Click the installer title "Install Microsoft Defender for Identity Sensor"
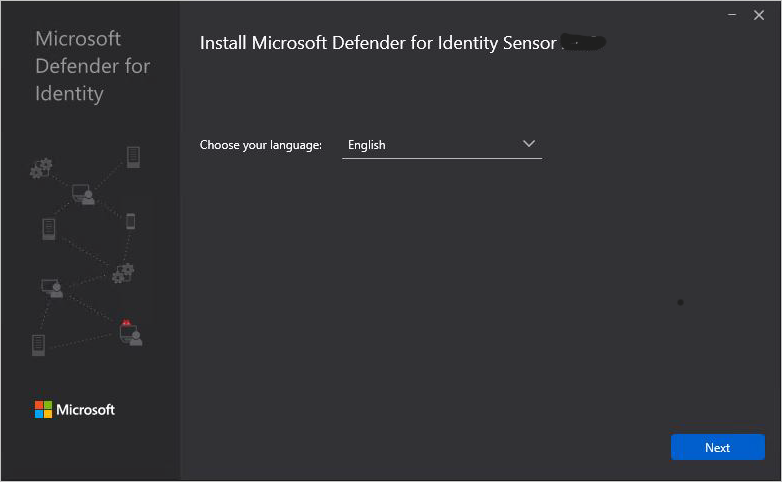The height and width of the screenshot is (482, 782). pos(378,43)
